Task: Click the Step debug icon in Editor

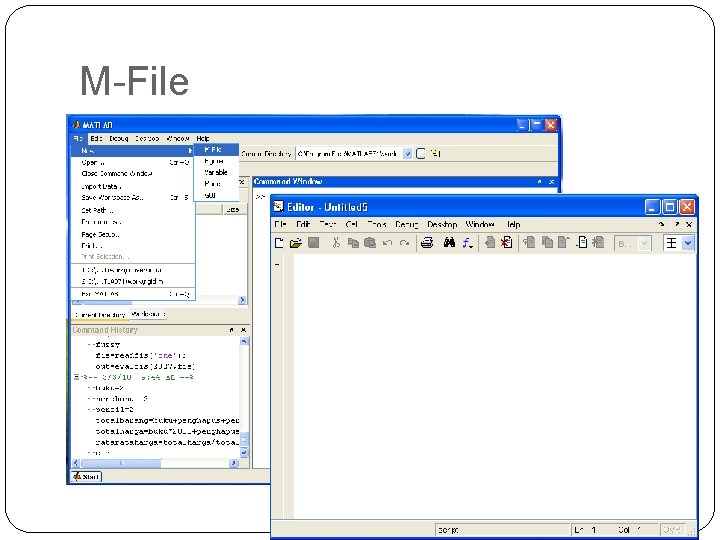Action: [x=529, y=242]
